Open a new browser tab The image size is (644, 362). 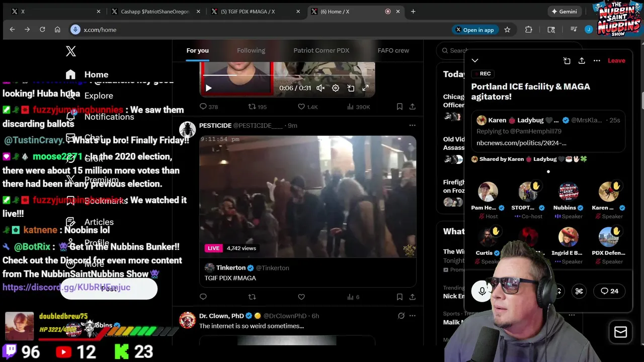pyautogui.click(x=413, y=12)
